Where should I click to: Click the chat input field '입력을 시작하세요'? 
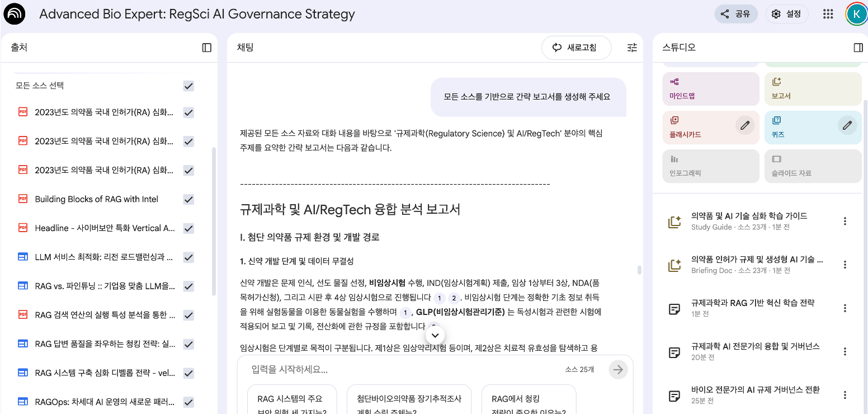[x=336, y=369]
